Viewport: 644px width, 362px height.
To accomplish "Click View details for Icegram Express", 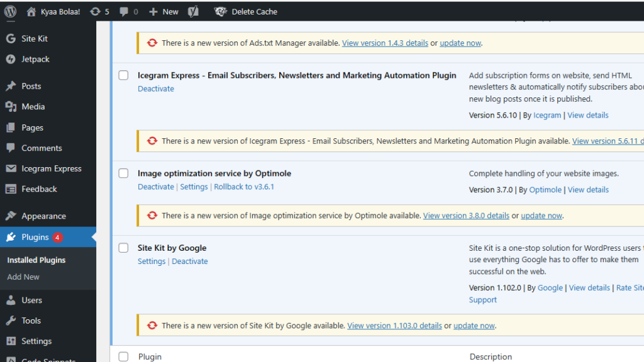I will coord(588,116).
